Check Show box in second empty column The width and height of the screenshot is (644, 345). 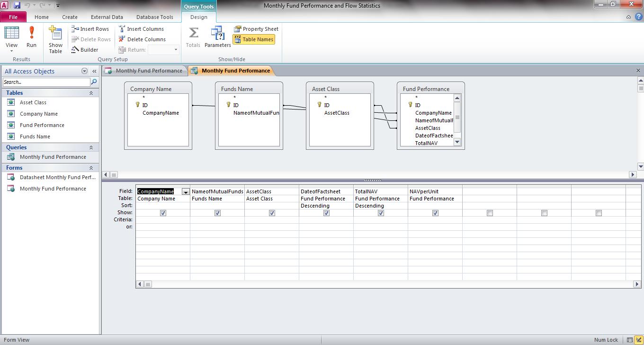pyautogui.click(x=544, y=213)
